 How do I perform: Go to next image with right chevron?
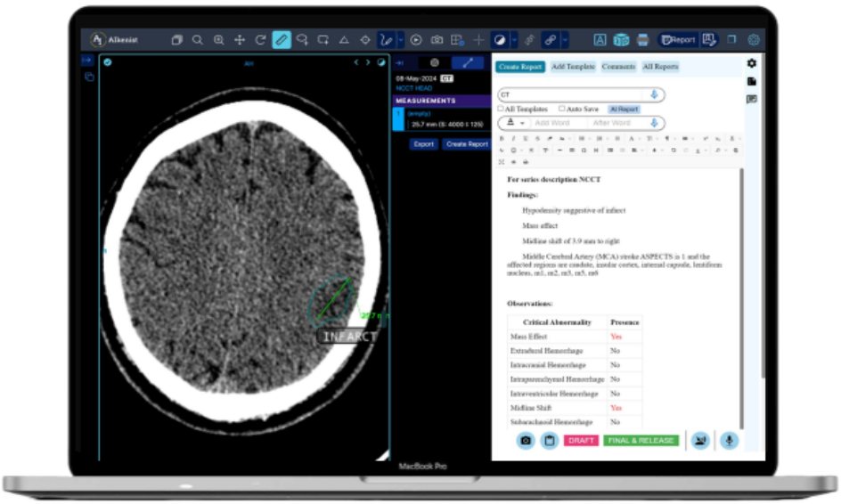pos(368,62)
